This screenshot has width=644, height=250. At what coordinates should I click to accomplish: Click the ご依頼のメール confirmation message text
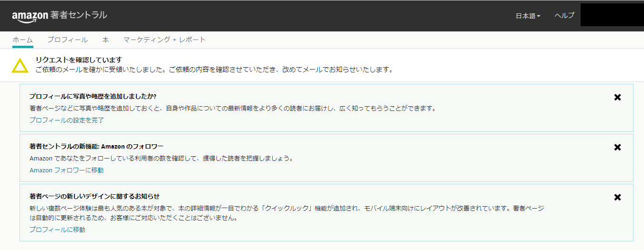click(215, 70)
